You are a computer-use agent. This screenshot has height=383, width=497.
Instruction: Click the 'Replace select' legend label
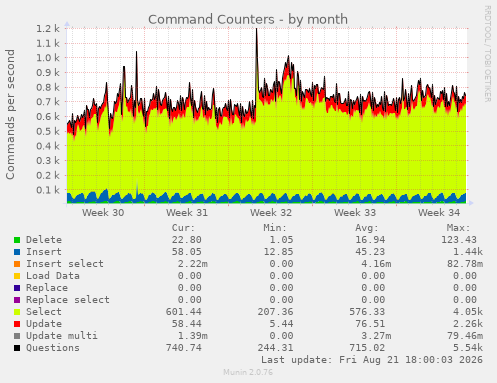(68, 300)
